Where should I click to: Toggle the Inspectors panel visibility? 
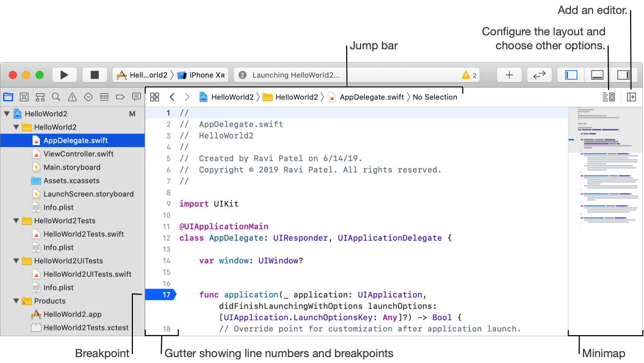[x=623, y=75]
